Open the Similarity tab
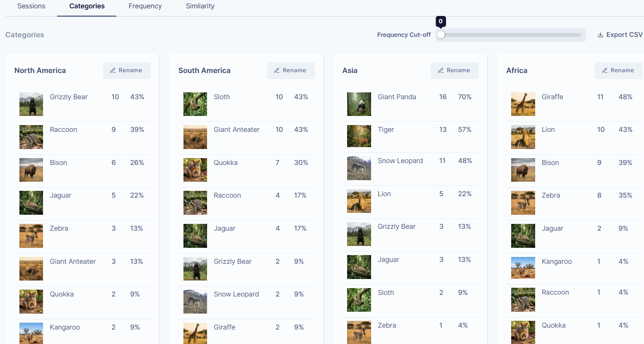The image size is (644, 344). 200,6
